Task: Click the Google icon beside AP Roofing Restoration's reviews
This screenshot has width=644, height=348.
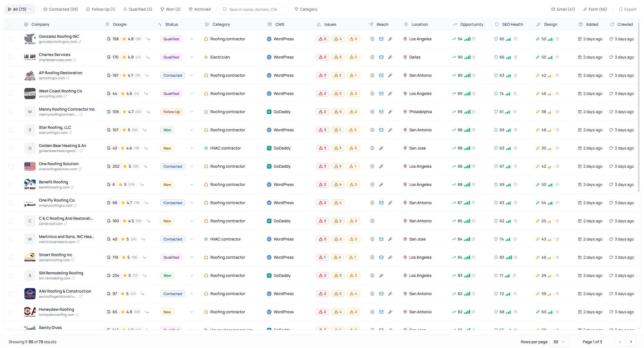Action: 109,75
